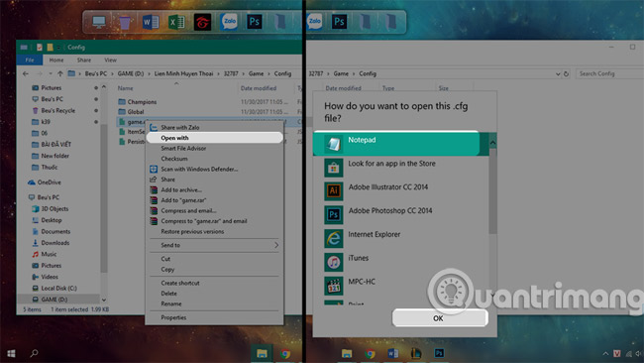Click File Explorer icon in left taskbar
The width and height of the screenshot is (644, 363).
click(x=262, y=353)
